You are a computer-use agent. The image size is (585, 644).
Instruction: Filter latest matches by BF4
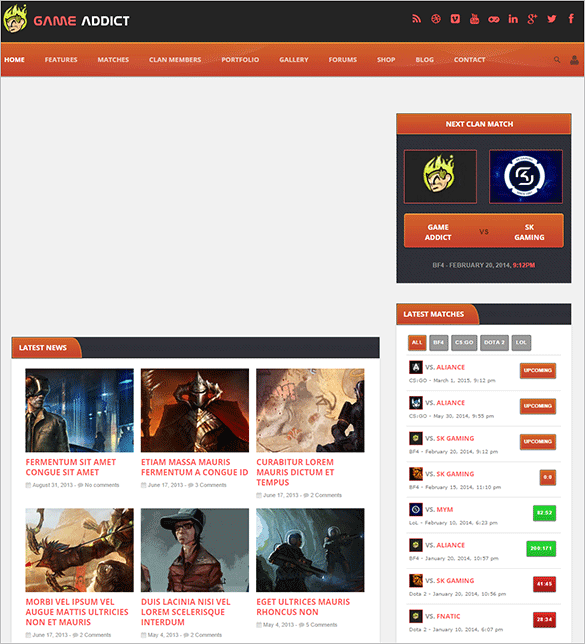click(x=438, y=343)
